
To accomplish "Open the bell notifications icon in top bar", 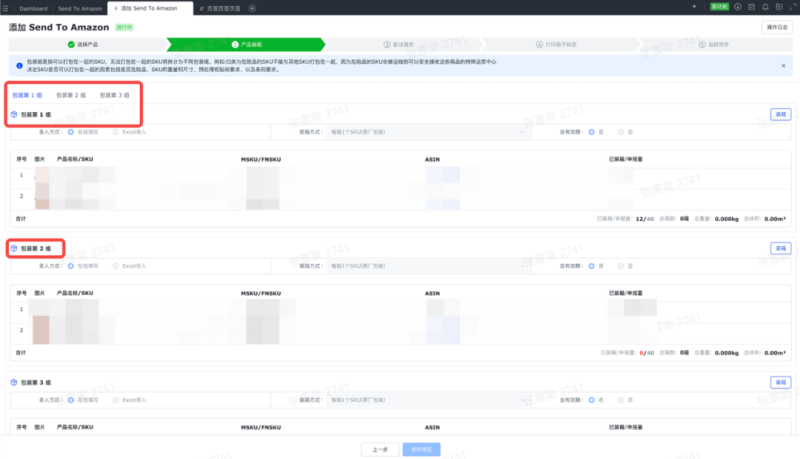I will click(765, 7).
